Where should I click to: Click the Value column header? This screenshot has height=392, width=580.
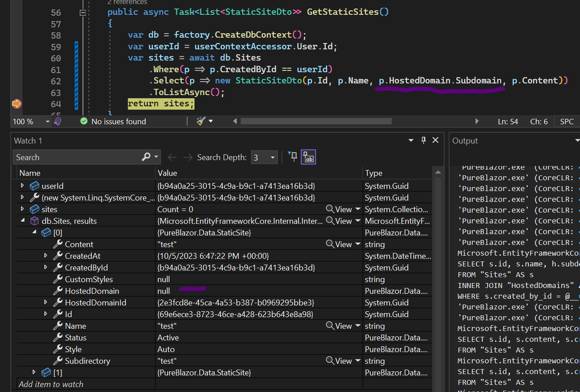point(259,173)
